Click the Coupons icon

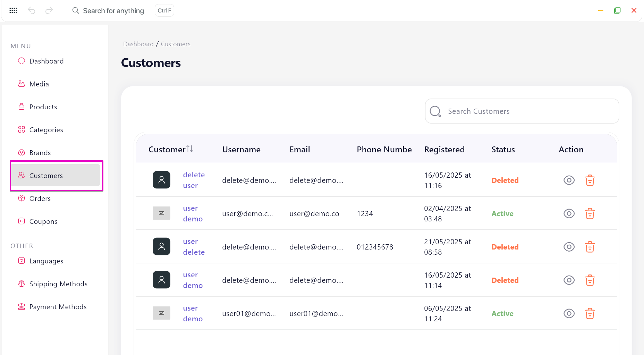point(22,221)
